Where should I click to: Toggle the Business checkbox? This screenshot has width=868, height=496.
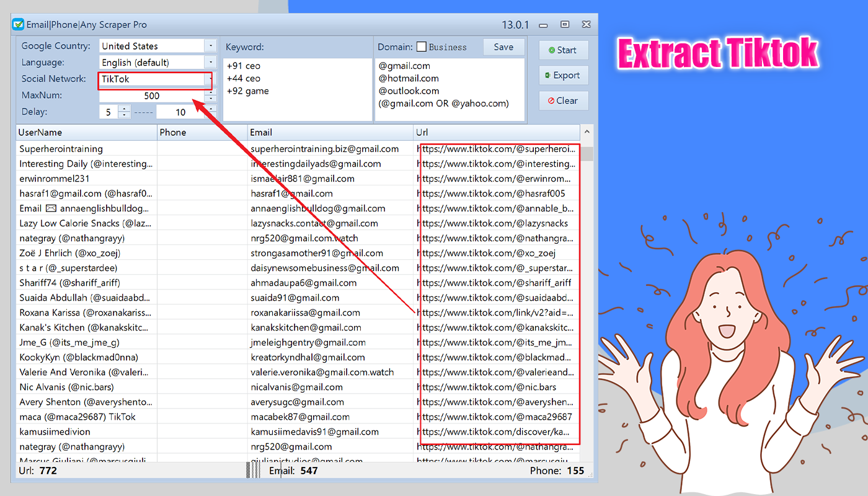pyautogui.click(x=422, y=47)
